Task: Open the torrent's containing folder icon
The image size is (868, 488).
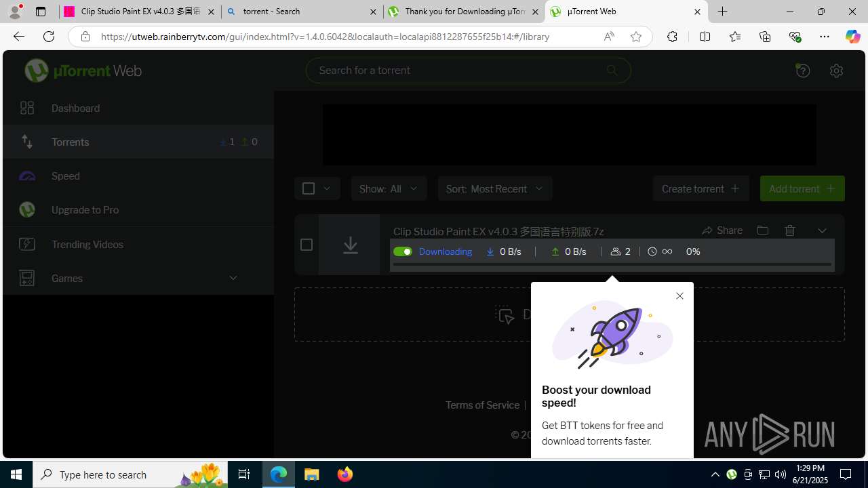Action: 762,230
